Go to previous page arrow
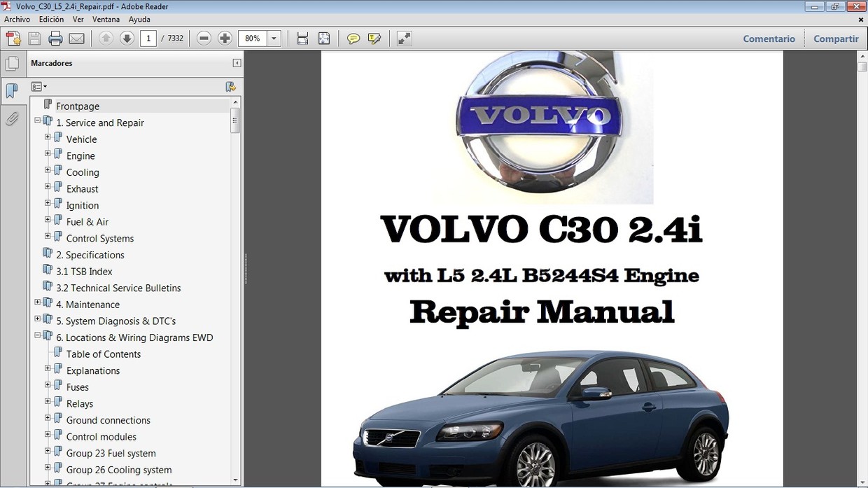The image size is (868, 488). tap(106, 39)
